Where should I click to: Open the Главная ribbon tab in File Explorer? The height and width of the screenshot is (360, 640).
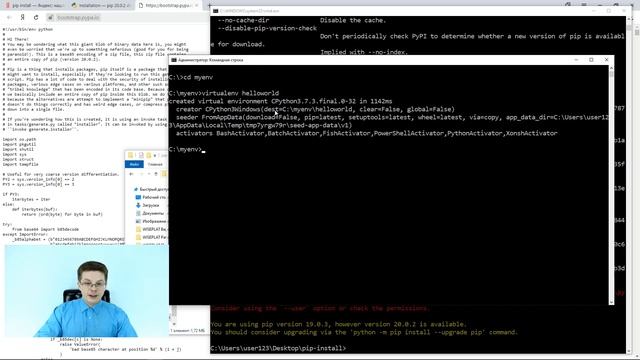(x=155, y=164)
